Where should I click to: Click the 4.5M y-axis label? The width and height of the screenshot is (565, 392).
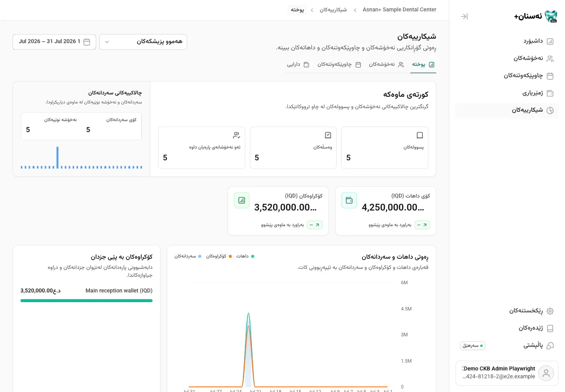(406, 309)
